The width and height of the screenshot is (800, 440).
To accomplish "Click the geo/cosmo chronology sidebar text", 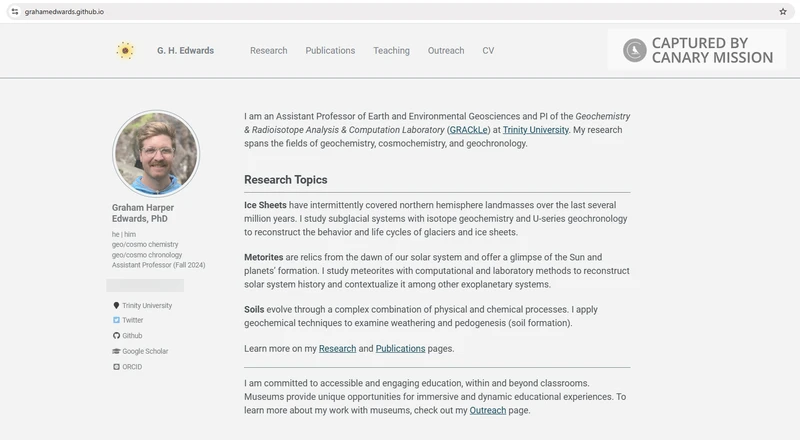I will coord(147,255).
